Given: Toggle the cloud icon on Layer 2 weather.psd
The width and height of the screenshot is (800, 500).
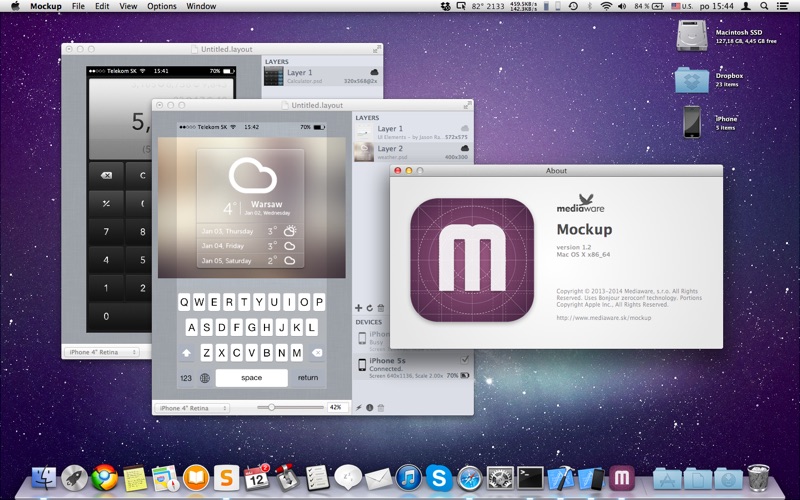Looking at the screenshot, I should (464, 148).
